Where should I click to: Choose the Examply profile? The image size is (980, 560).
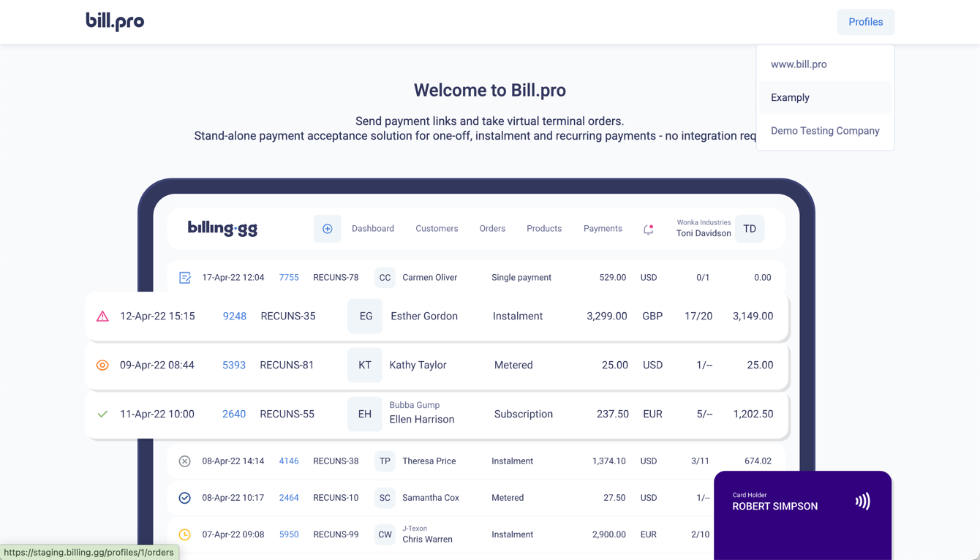tap(825, 97)
